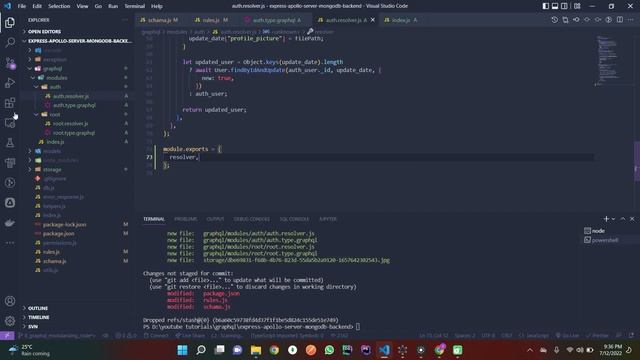This screenshot has width=640, height=360.
Task: Open the Extensions view
Action: pos(10,102)
